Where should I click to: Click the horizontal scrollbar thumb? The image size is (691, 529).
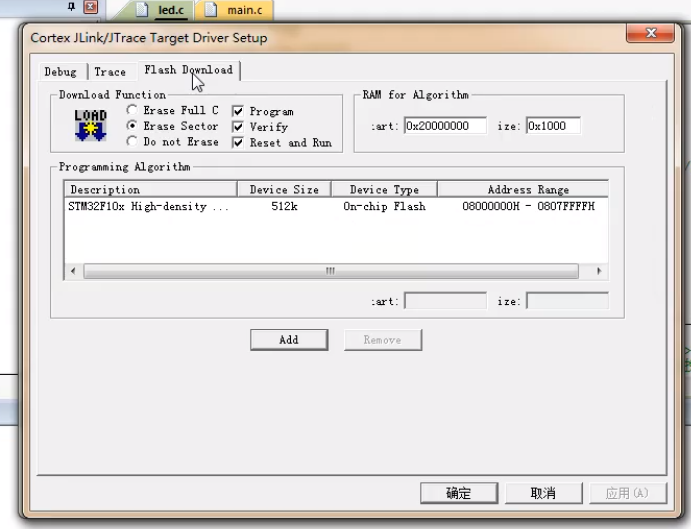point(331,271)
